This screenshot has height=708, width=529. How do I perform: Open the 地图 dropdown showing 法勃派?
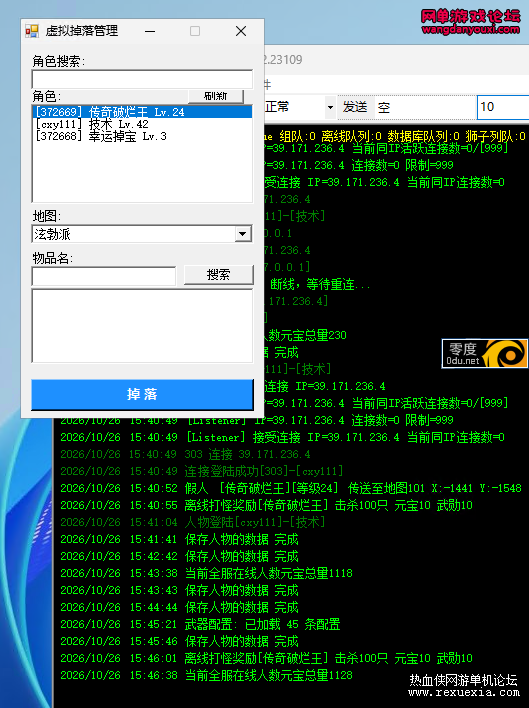click(142, 234)
